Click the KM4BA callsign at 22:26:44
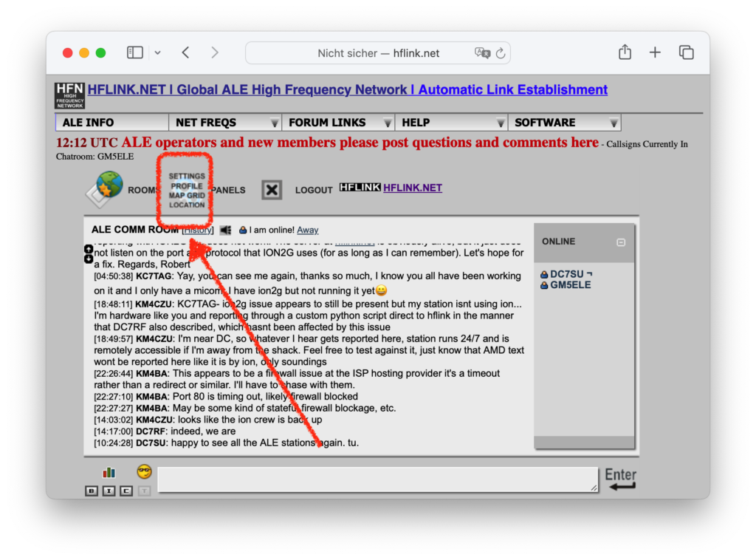756x560 pixels. (151, 373)
